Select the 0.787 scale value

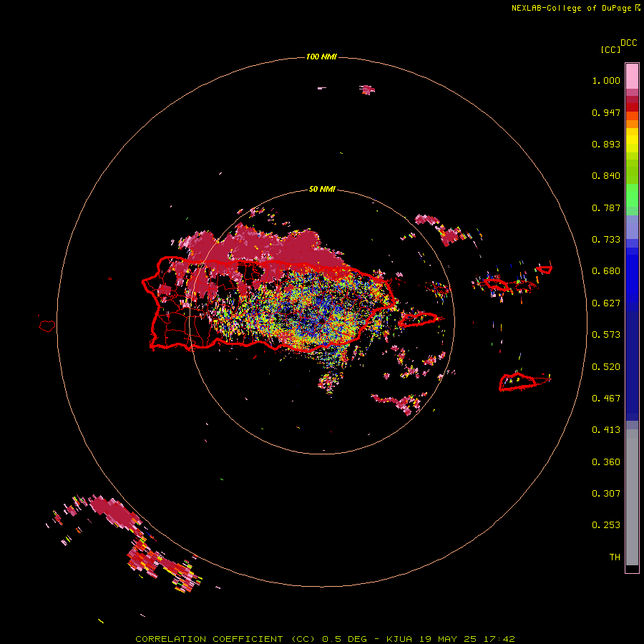606,208
